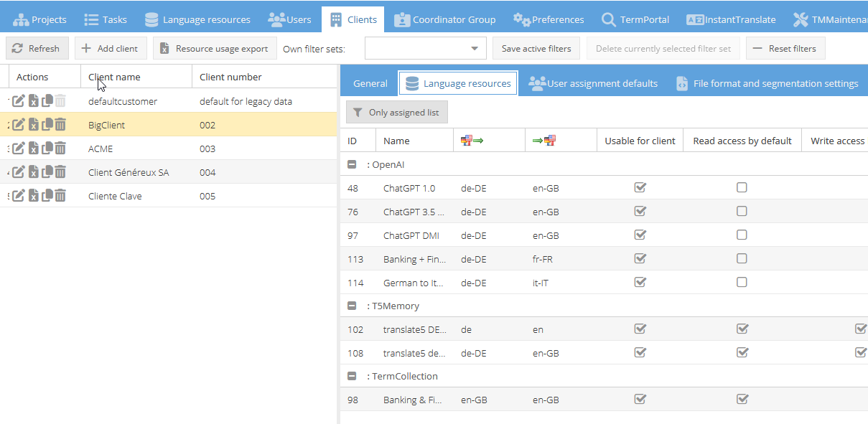Click Save active filters
This screenshot has height=424, width=868.
pyautogui.click(x=536, y=49)
